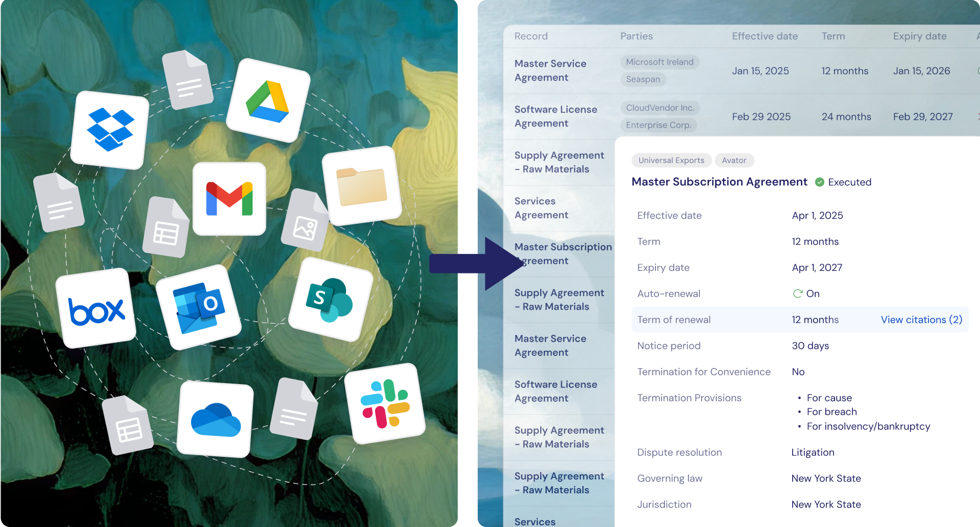Viewport: 980px width, 527px height.
Task: Click the spreadsheet file icon near OneDrive
Action: 128,425
